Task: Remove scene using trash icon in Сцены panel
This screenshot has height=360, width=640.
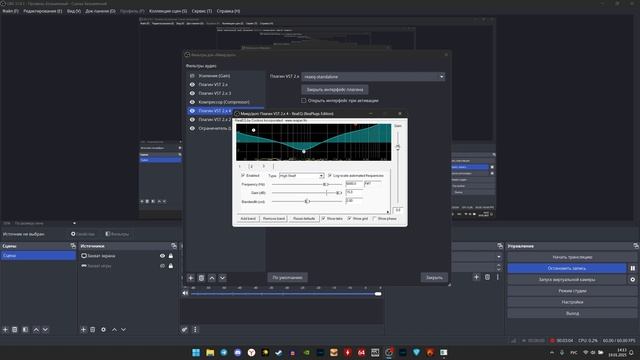Action: [15, 329]
